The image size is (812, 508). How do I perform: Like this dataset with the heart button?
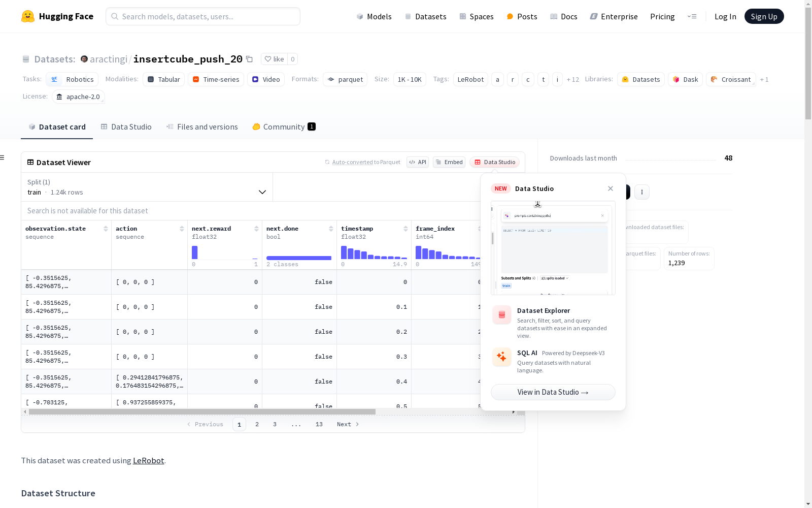pos(274,59)
